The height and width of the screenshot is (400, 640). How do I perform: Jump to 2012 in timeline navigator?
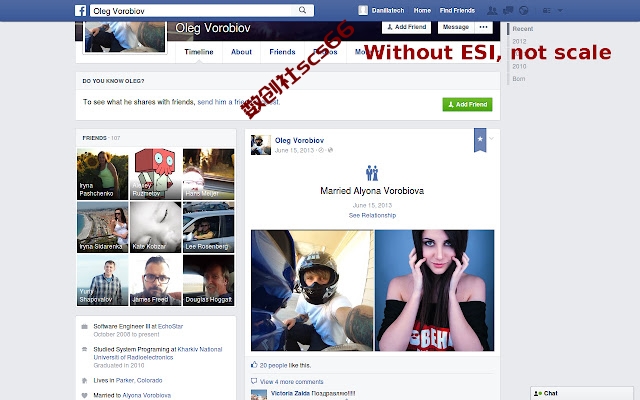click(x=519, y=41)
